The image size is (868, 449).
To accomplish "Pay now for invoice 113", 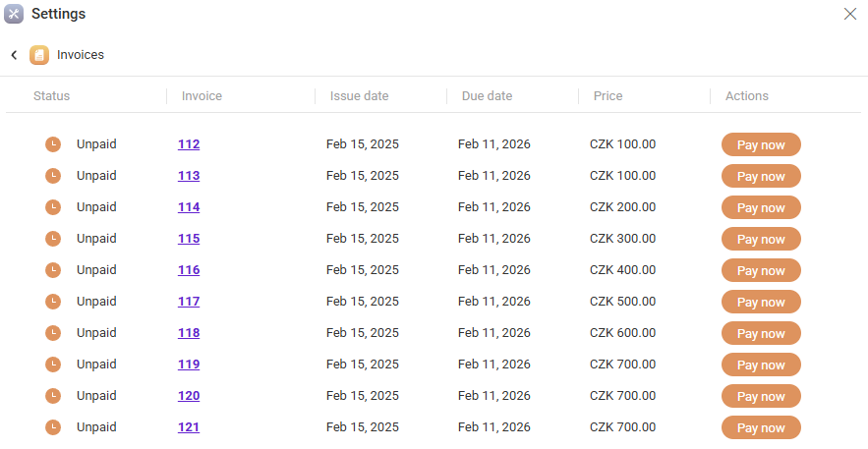I will [x=761, y=176].
